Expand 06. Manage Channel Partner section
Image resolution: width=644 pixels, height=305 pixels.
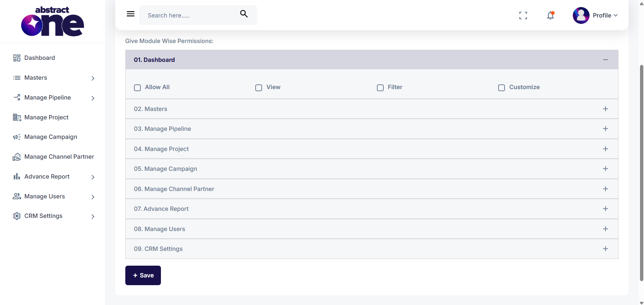605,189
